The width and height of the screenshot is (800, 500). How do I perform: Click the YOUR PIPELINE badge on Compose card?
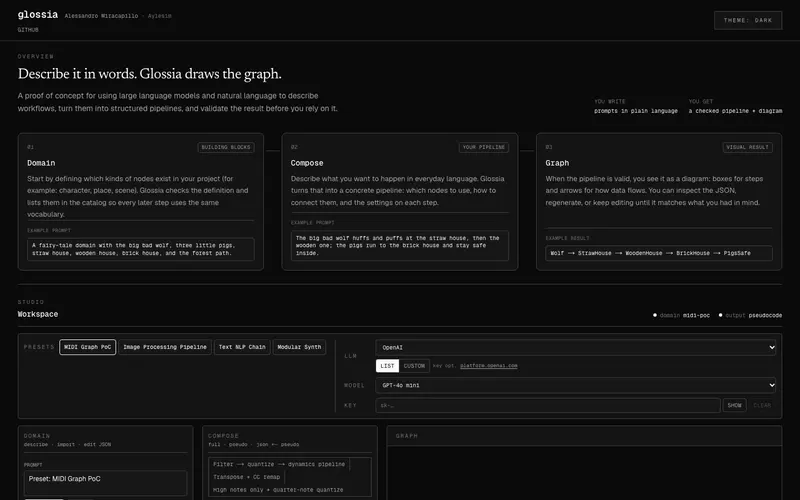click(x=484, y=147)
